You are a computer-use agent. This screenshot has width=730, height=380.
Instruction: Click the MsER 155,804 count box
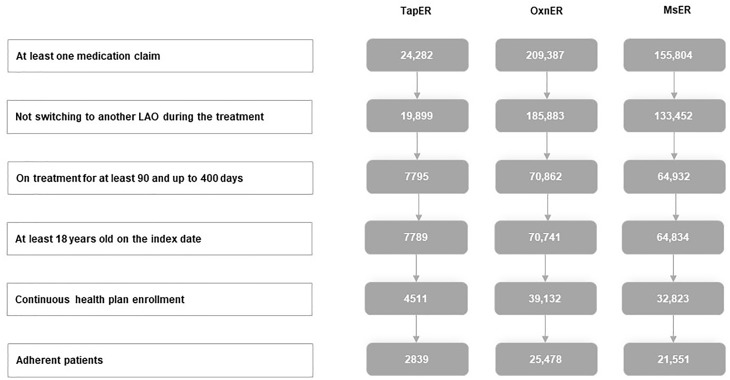tap(674, 55)
